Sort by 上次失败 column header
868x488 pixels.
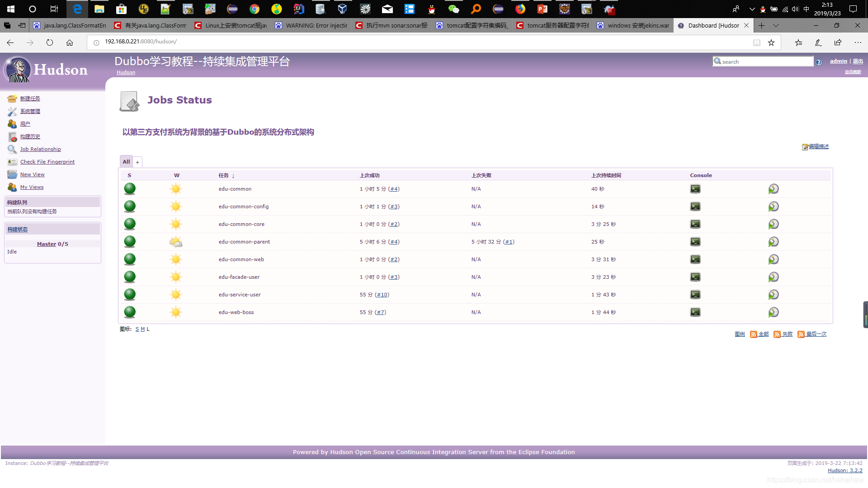[x=481, y=175]
